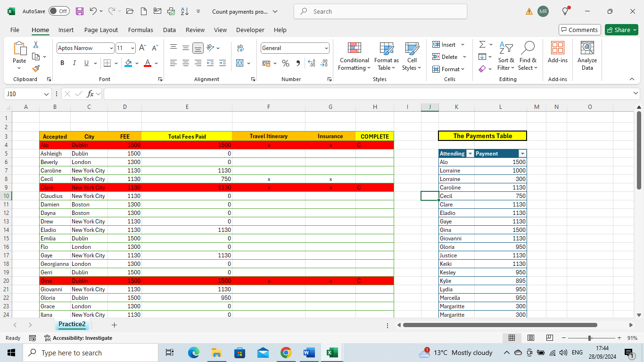This screenshot has height=362, width=644.
Task: Open Fill Color dropdown arrow
Action: point(137,63)
